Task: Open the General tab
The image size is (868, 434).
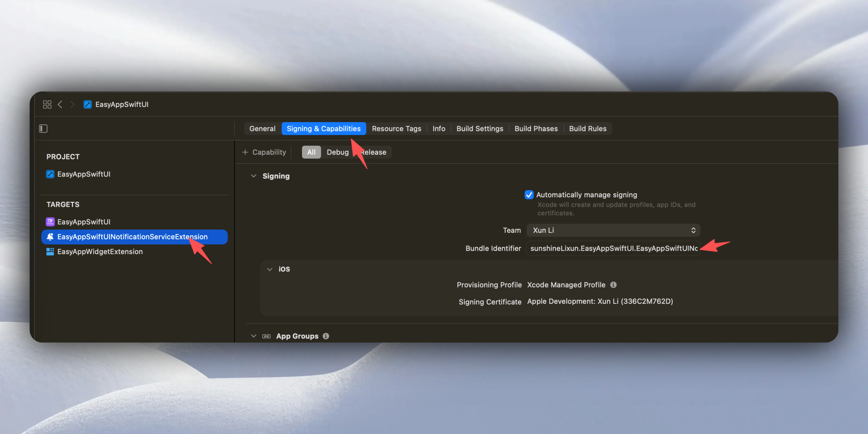Action: tap(262, 128)
